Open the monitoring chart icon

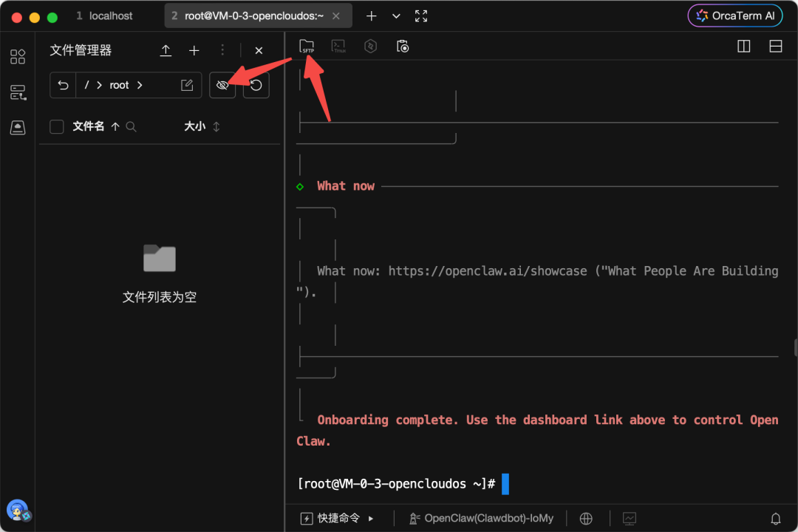pyautogui.click(x=629, y=518)
